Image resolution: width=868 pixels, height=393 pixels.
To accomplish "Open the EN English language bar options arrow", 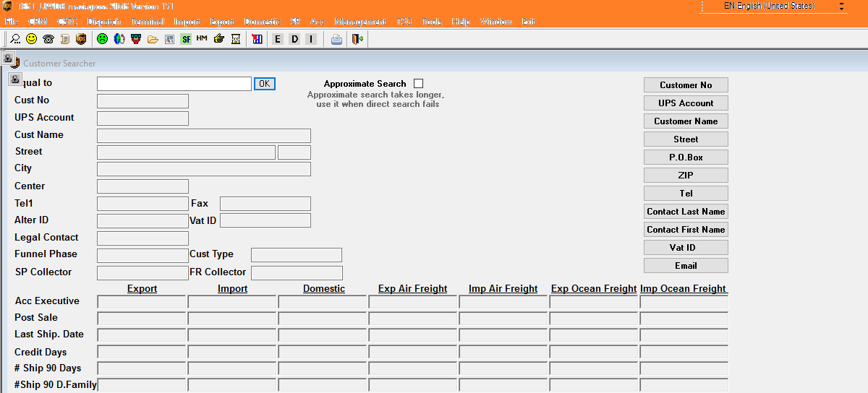I will 842,7.
